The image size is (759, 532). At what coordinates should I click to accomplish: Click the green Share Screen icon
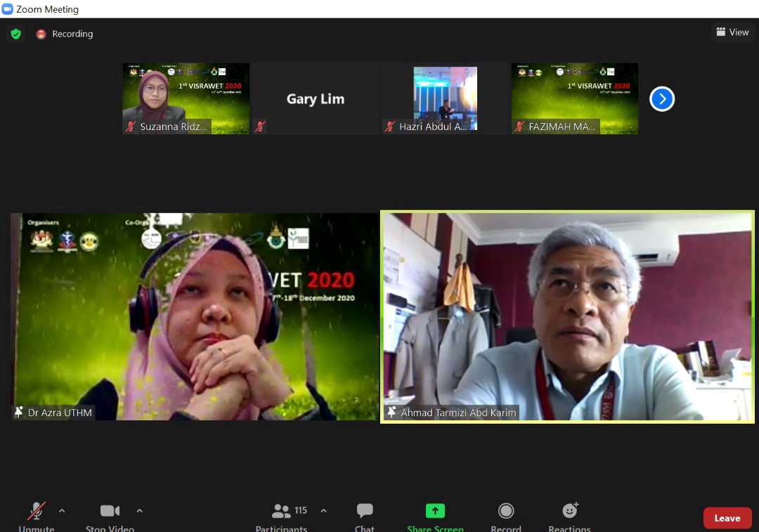tap(435, 512)
